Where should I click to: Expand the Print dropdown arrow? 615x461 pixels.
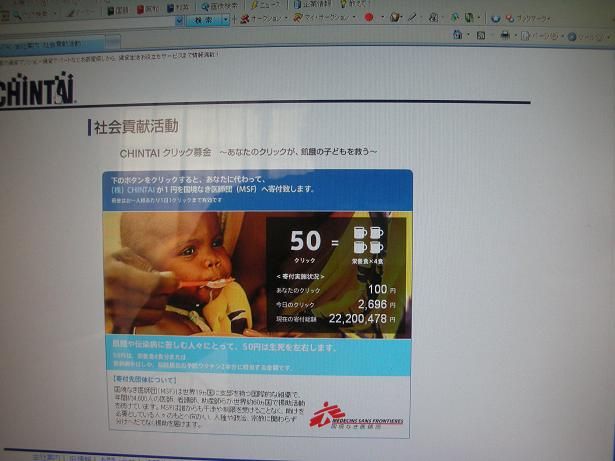pyautogui.click(x=515, y=36)
